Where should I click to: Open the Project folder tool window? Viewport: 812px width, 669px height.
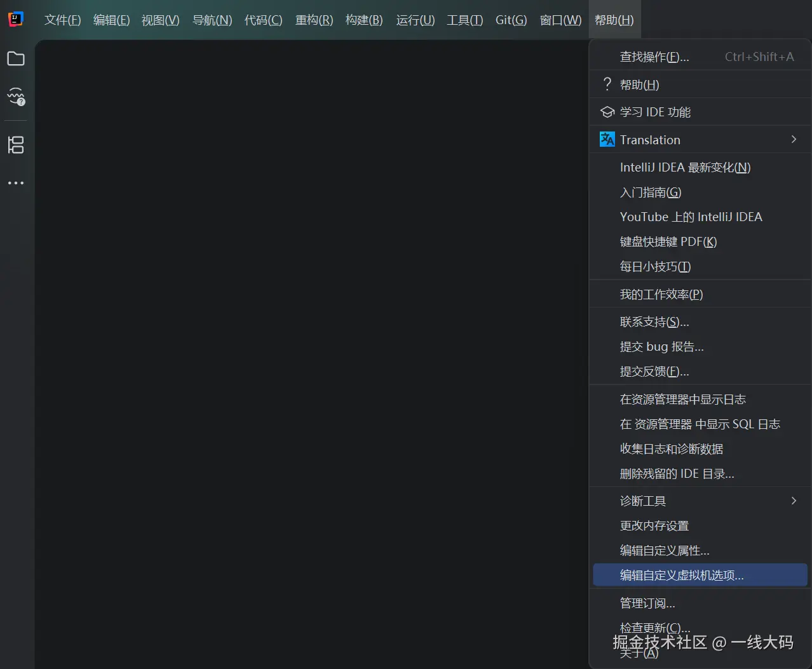(16, 59)
